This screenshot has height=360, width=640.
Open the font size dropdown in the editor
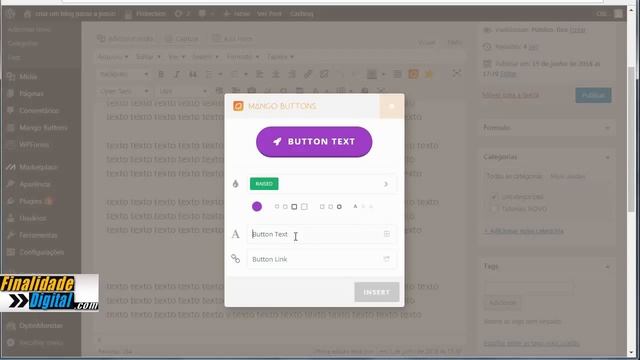pos(182,91)
